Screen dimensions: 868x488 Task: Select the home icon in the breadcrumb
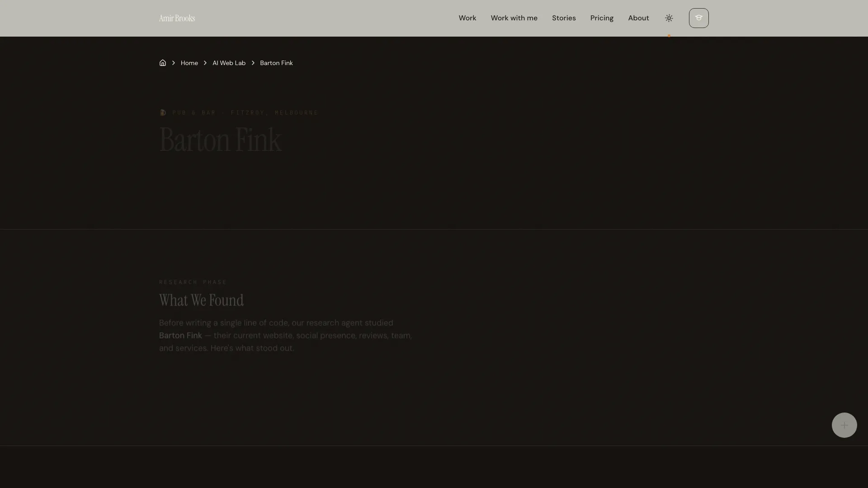(x=163, y=63)
